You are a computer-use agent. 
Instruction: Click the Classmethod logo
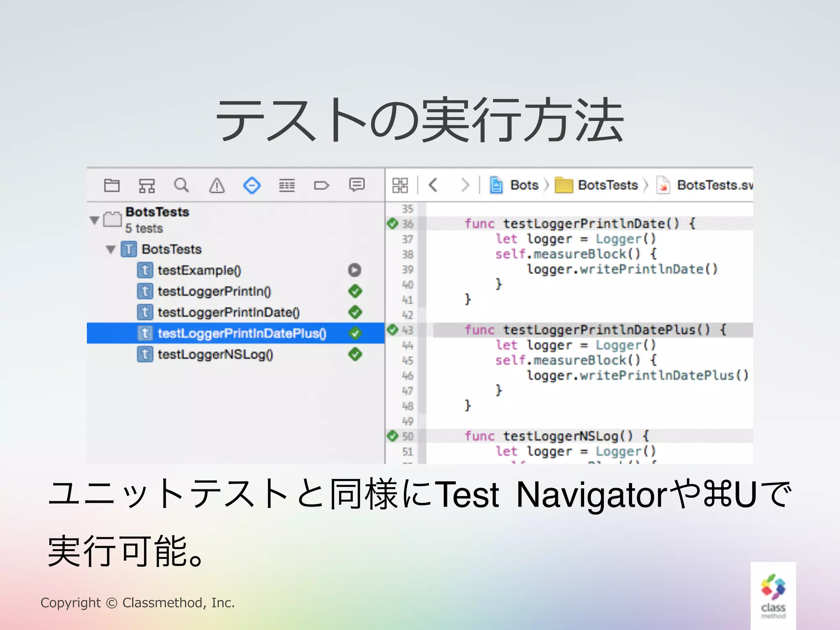[773, 596]
